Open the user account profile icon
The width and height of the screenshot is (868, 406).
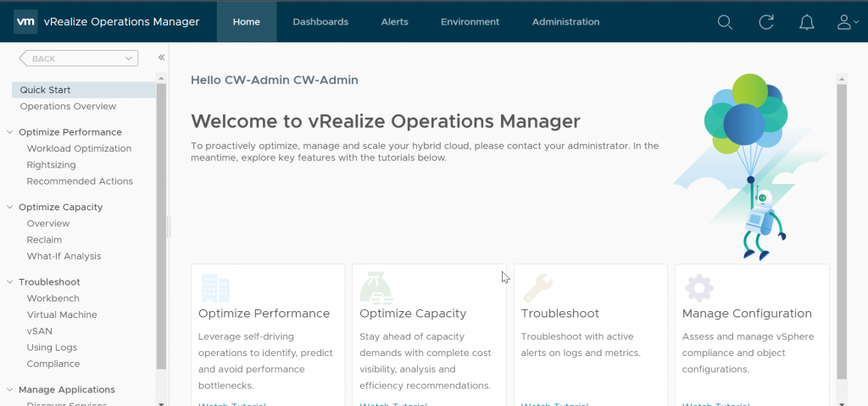[x=848, y=22]
